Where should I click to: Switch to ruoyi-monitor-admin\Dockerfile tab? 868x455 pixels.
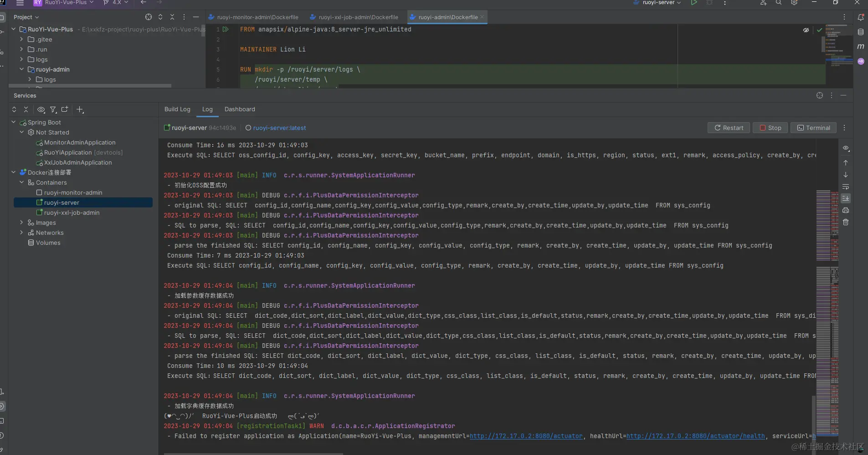pos(253,17)
